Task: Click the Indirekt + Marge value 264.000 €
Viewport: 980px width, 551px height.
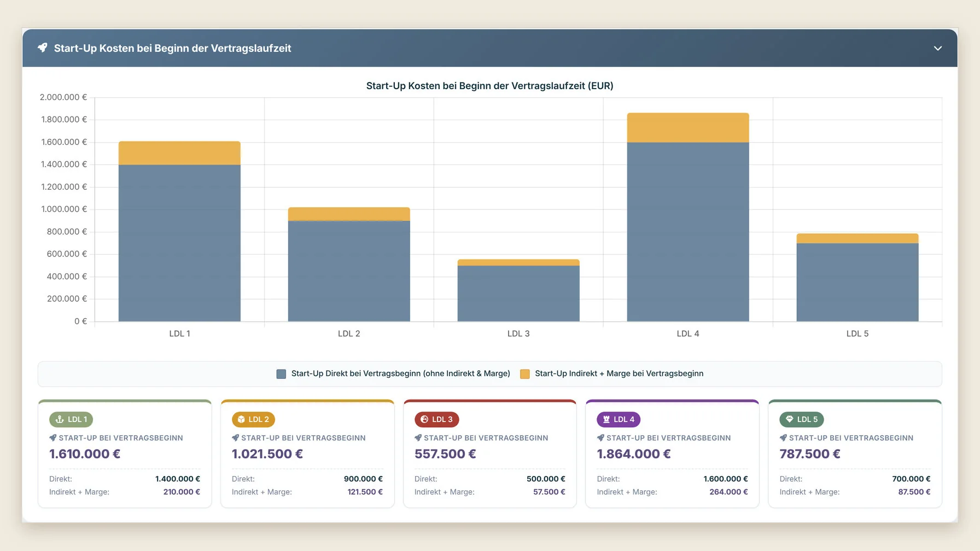Action: click(728, 492)
